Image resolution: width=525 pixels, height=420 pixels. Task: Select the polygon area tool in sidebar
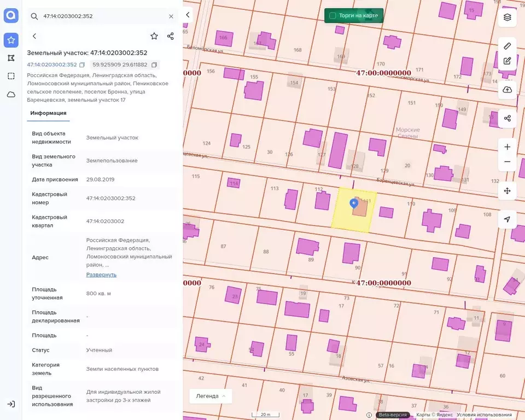pos(11,59)
